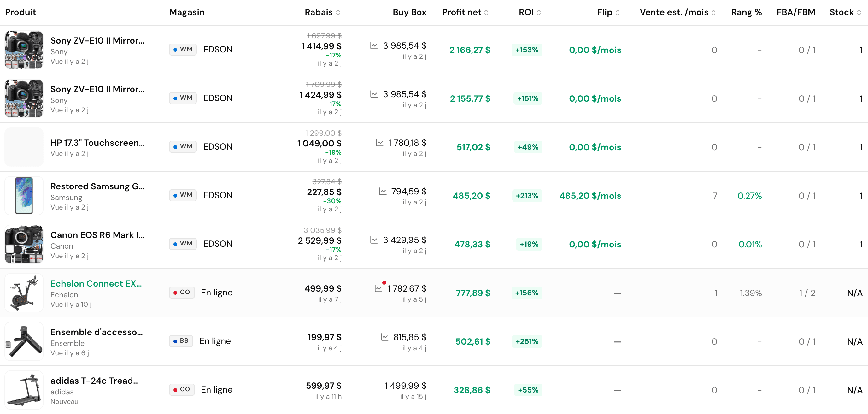Click WM store badge in HP Touchscreen row
The image size is (868, 414).
tap(183, 146)
